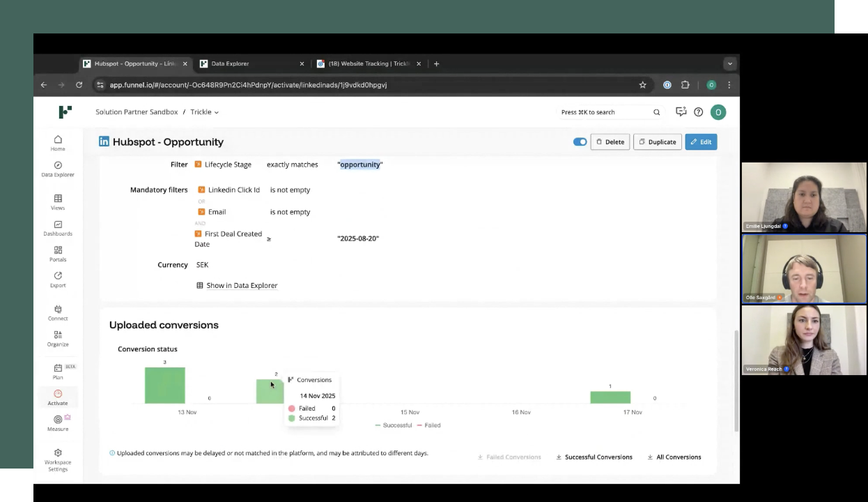Select the 14 Nov conversion bar

click(270, 390)
